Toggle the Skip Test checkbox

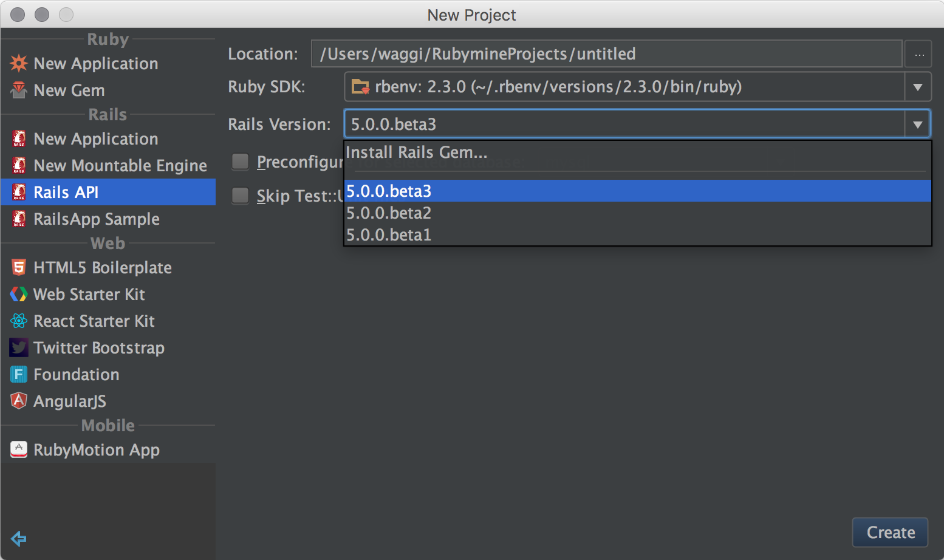tap(241, 196)
